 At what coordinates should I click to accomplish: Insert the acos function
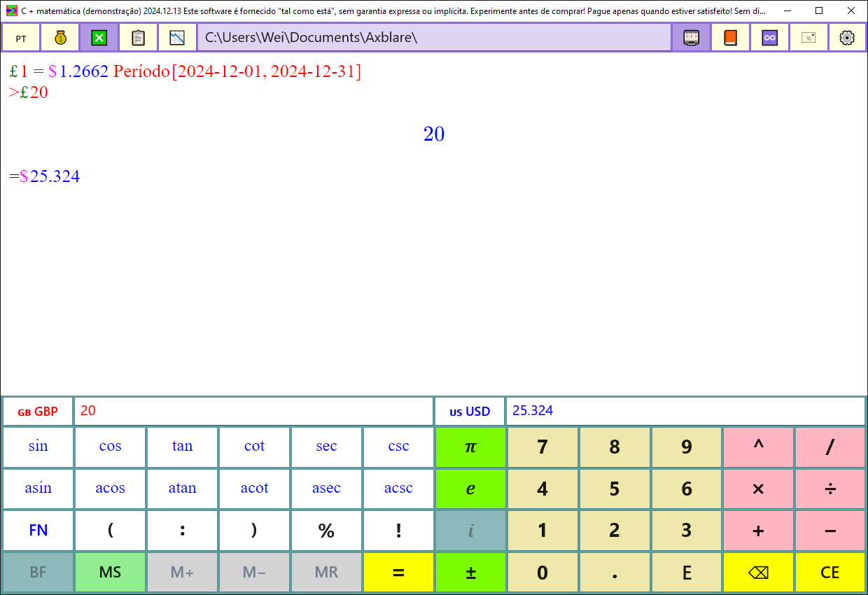pos(111,489)
